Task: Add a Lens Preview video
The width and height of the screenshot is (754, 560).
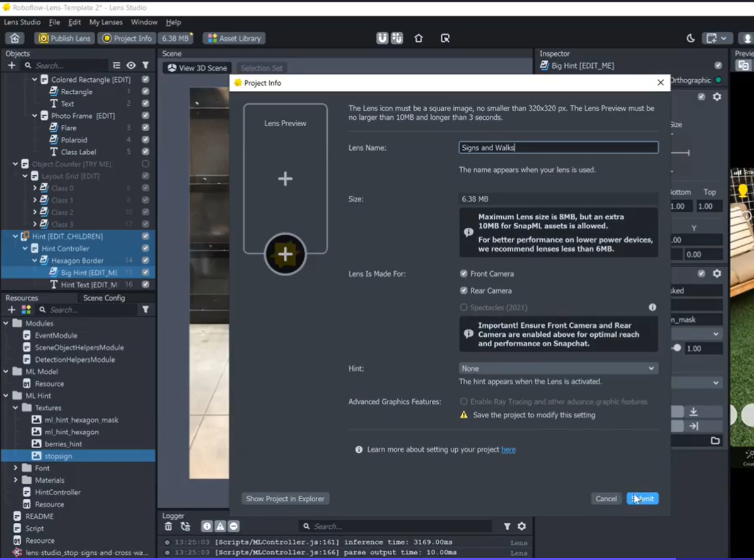Action: [x=285, y=178]
